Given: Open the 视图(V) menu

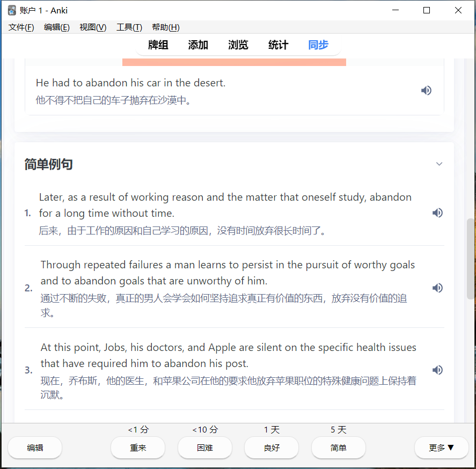Looking at the screenshot, I should click(x=93, y=27).
